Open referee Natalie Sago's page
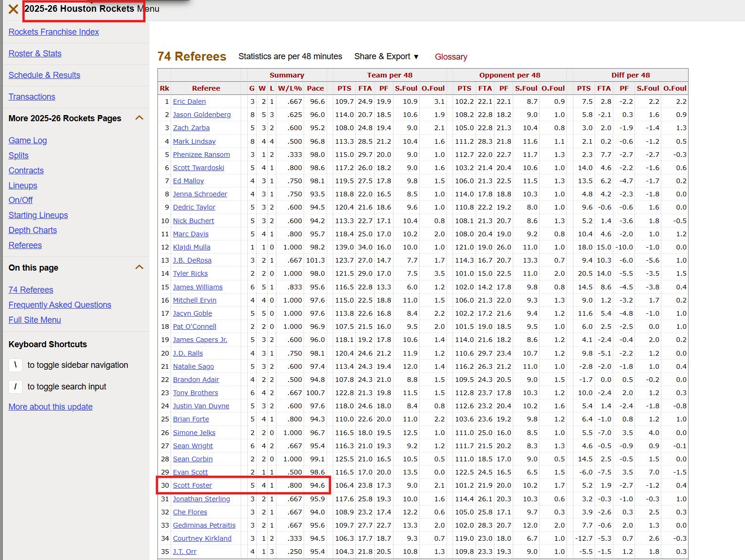 193,366
